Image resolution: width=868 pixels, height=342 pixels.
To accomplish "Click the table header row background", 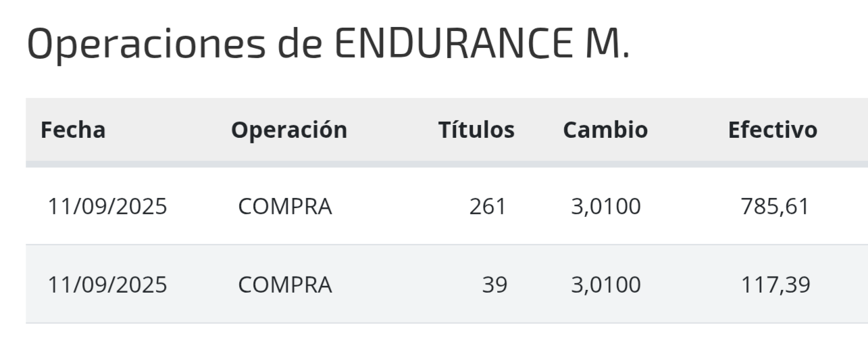I will (x=446, y=130).
